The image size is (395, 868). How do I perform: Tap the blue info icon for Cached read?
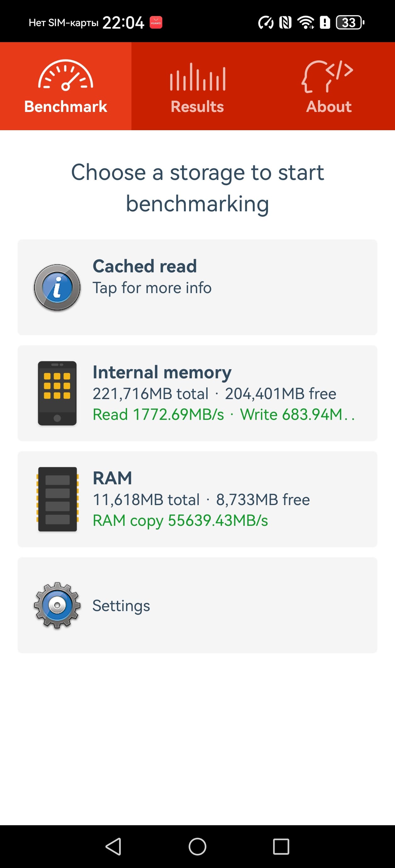point(57,287)
